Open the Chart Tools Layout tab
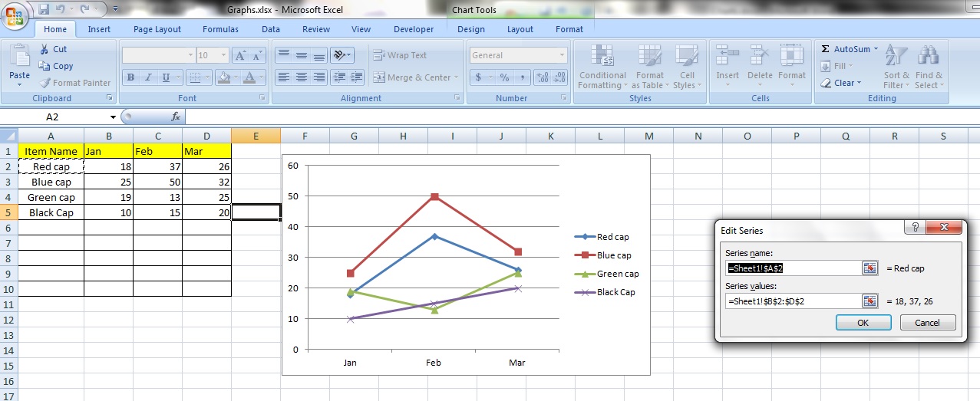 click(x=520, y=29)
